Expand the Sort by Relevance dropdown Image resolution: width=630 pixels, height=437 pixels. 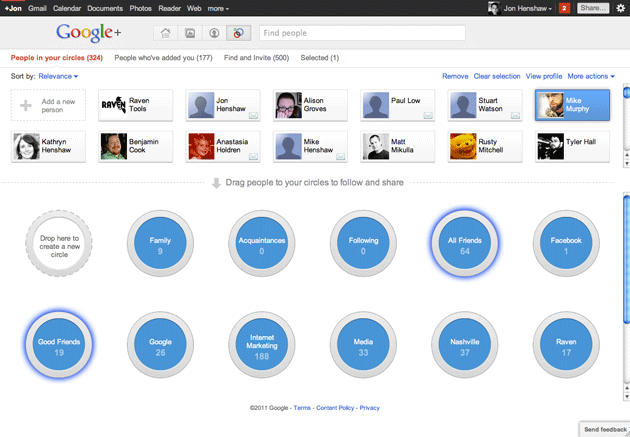click(58, 76)
